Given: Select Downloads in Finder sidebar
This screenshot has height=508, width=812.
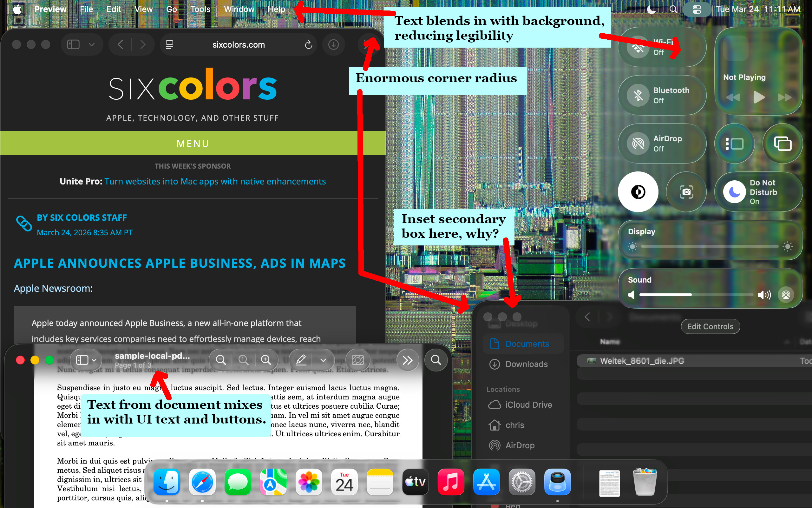Looking at the screenshot, I should click(523, 364).
